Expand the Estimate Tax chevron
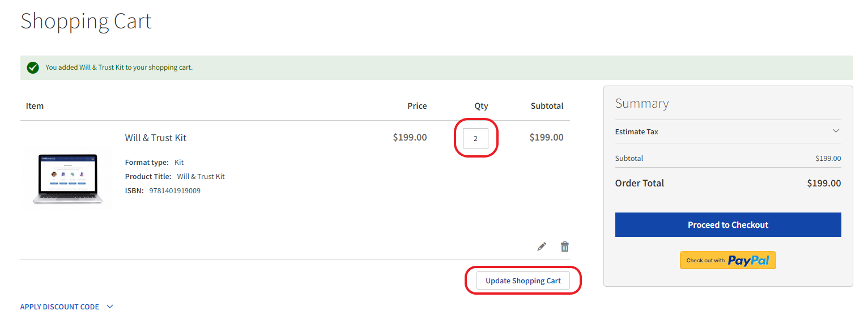This screenshot has height=323, width=868. tap(836, 131)
